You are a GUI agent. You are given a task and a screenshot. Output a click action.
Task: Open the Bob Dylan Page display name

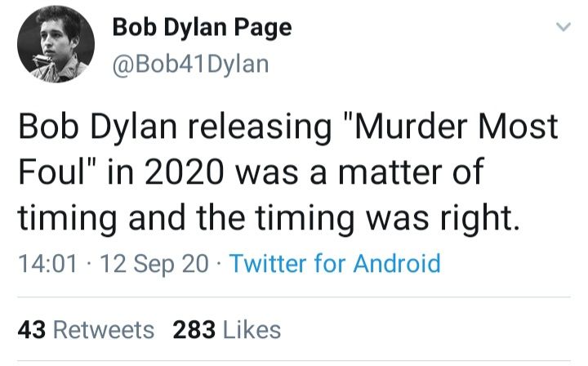(201, 28)
